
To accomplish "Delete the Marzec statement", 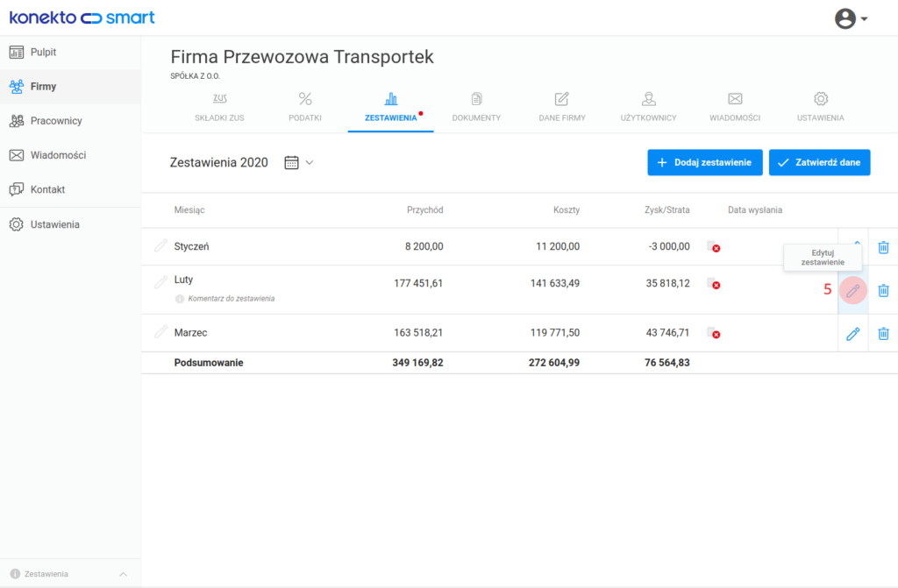I will [884, 333].
